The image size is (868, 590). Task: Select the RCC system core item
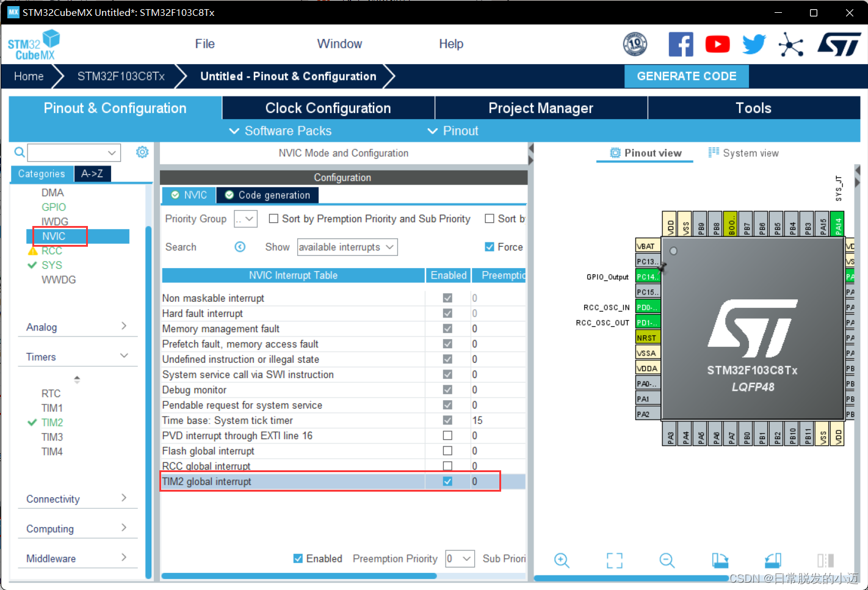point(52,250)
